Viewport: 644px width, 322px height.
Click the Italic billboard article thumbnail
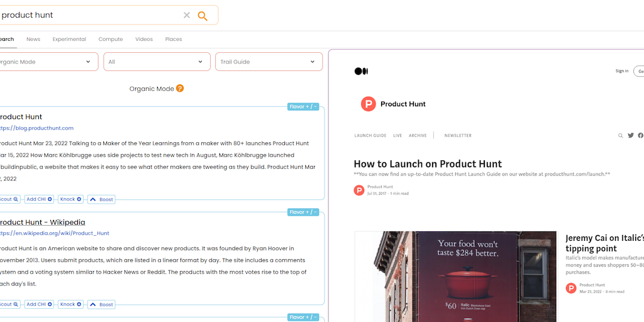pyautogui.click(x=456, y=277)
